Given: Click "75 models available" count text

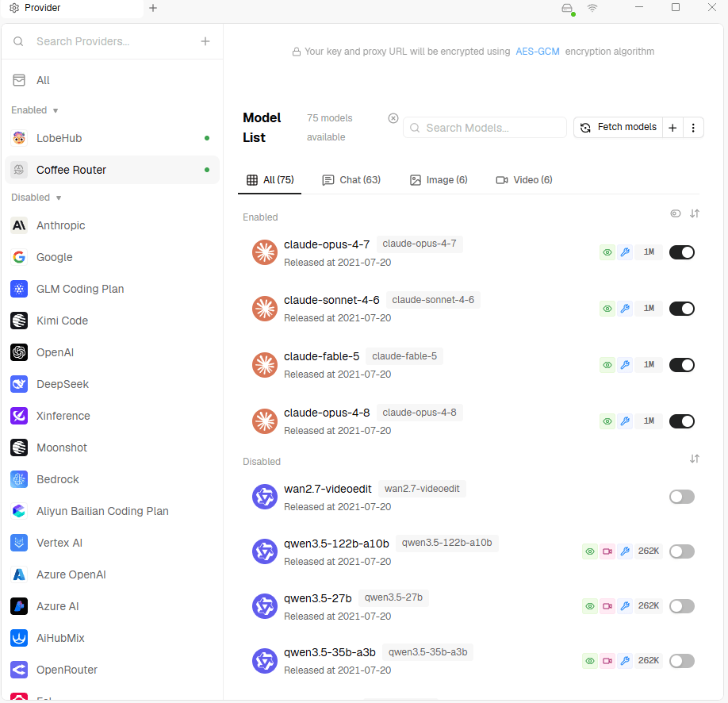Looking at the screenshot, I should pos(329,127).
